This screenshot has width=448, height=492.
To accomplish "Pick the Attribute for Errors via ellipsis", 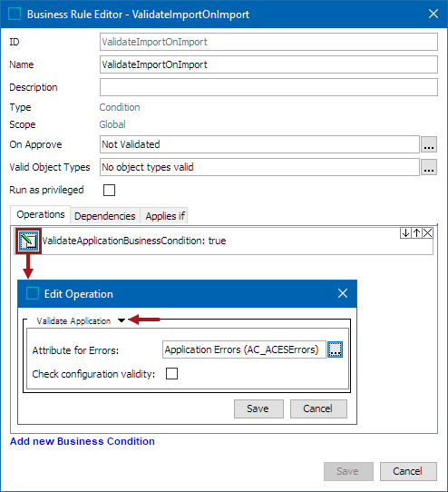I will coord(335,349).
